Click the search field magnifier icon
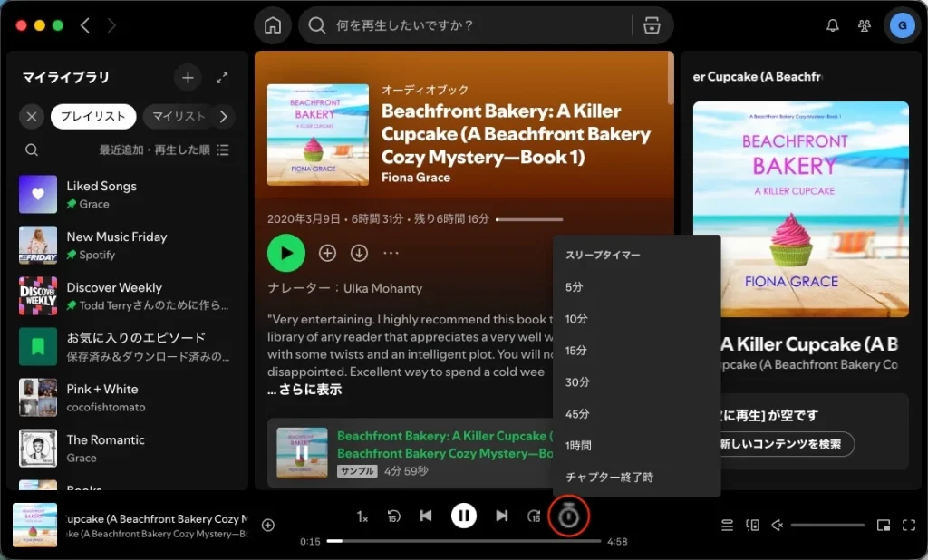This screenshot has height=560, width=928. point(317,25)
